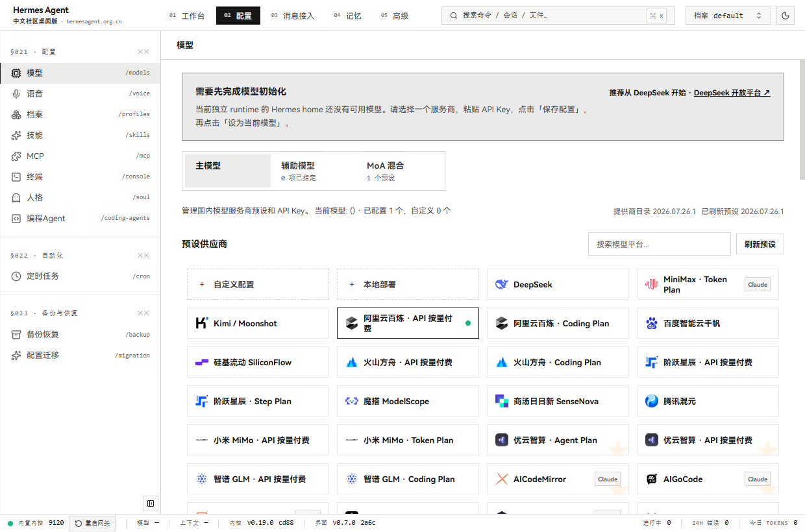805x532 pixels.
Task: Open the 档案 profiles sidebar item
Action: click(x=80, y=115)
